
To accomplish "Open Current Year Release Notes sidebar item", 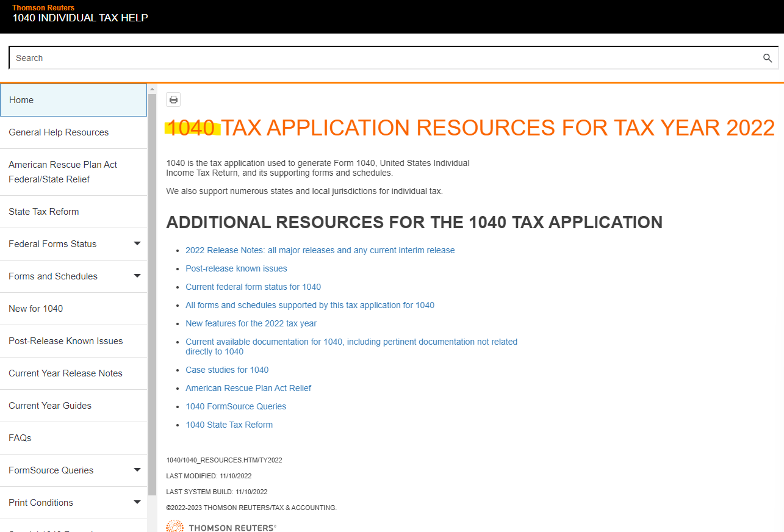I will coord(73,373).
